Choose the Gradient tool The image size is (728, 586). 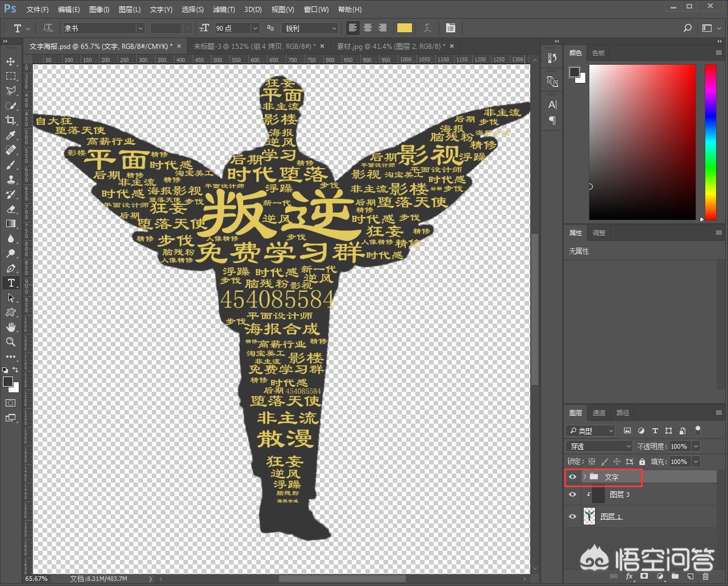11,224
